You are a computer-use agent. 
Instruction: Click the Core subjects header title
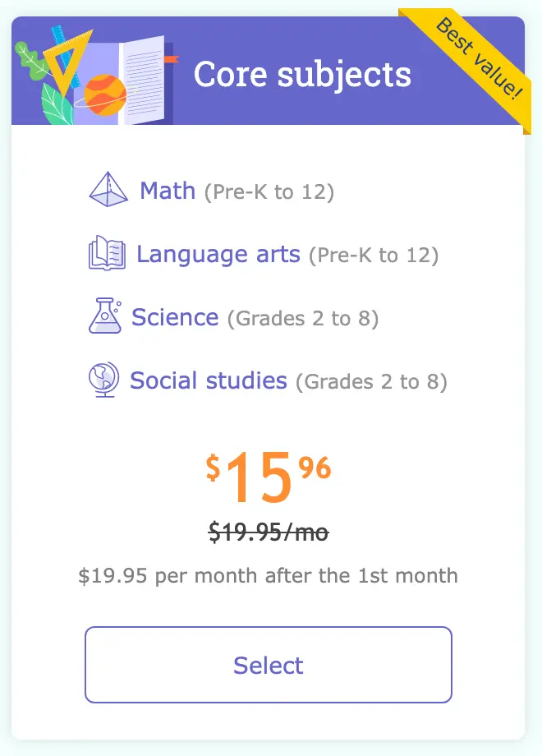point(302,75)
